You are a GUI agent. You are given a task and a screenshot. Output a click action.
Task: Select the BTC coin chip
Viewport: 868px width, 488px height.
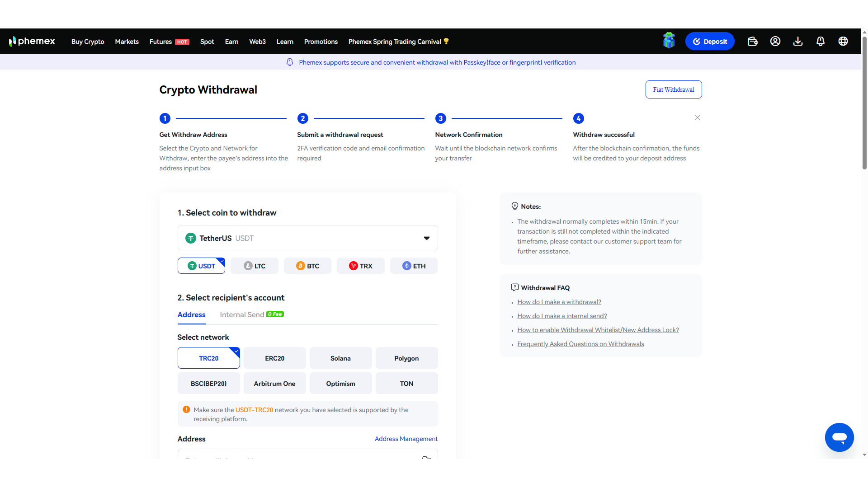pos(307,266)
